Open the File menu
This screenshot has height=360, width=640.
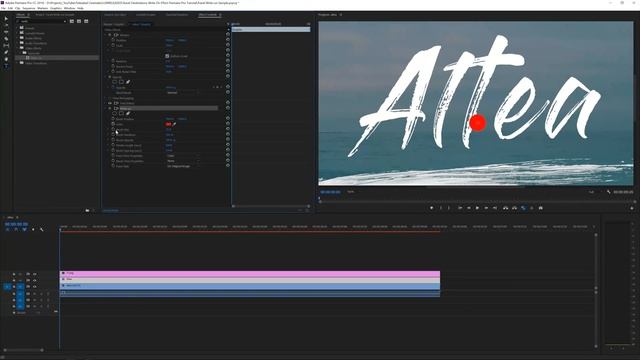pos(3,8)
